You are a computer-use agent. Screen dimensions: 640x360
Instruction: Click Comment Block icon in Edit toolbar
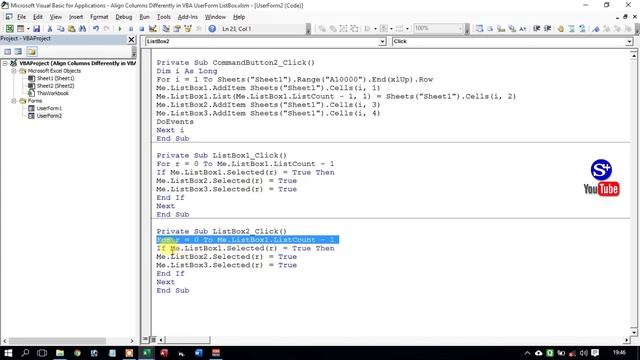(571, 29)
